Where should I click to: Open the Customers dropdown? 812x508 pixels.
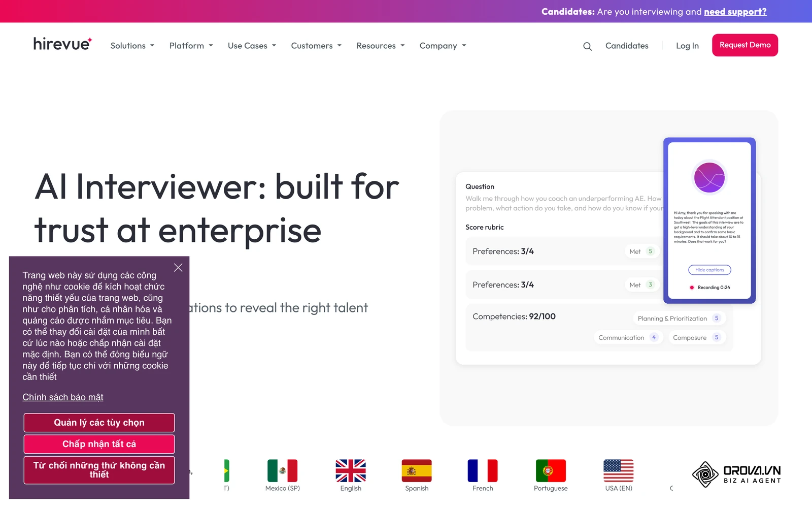coord(317,46)
